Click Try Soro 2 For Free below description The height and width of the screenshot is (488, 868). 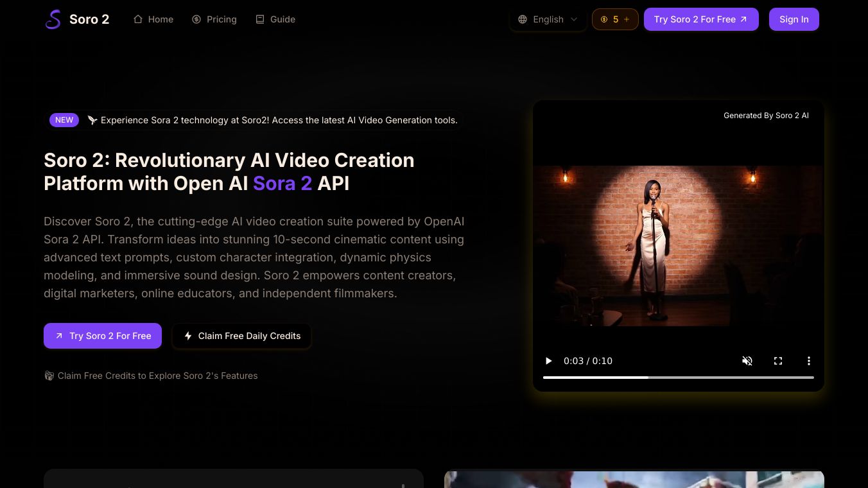coord(103,336)
